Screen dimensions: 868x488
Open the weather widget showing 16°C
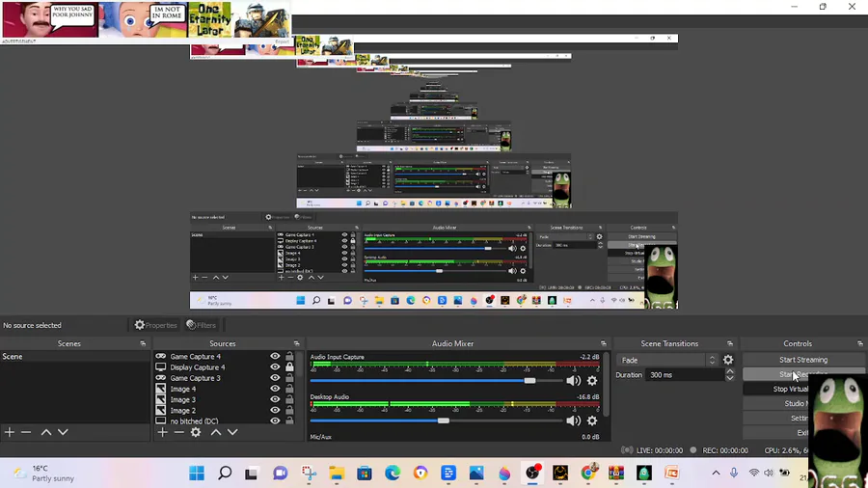click(x=44, y=474)
